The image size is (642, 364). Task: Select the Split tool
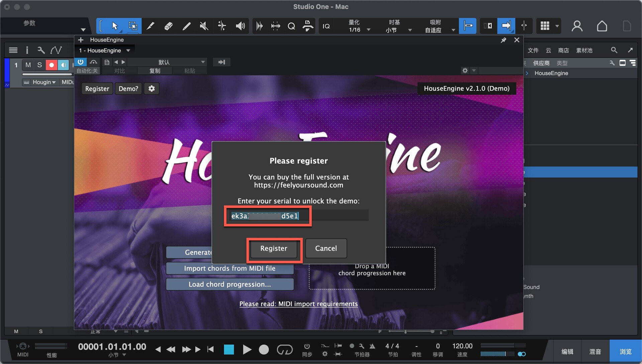tap(150, 26)
